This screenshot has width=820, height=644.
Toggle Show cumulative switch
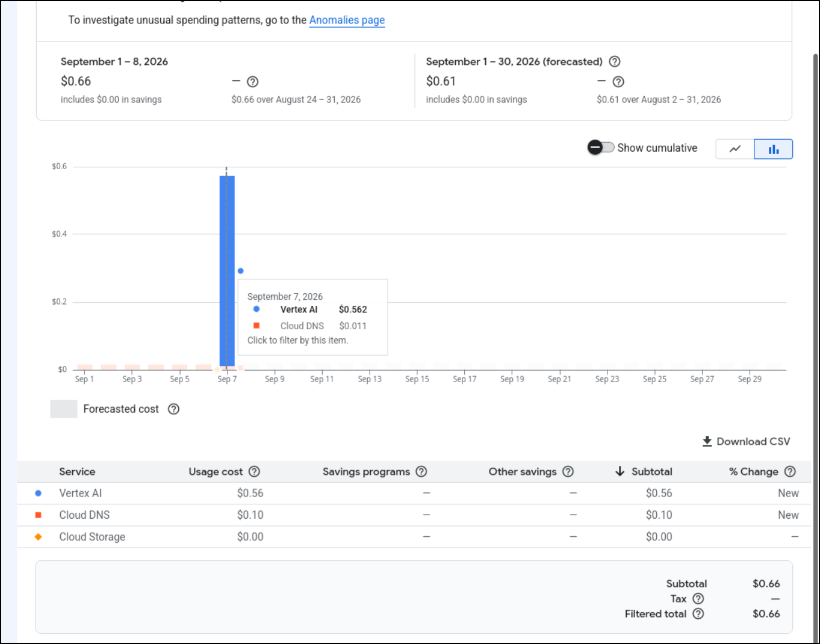click(601, 147)
